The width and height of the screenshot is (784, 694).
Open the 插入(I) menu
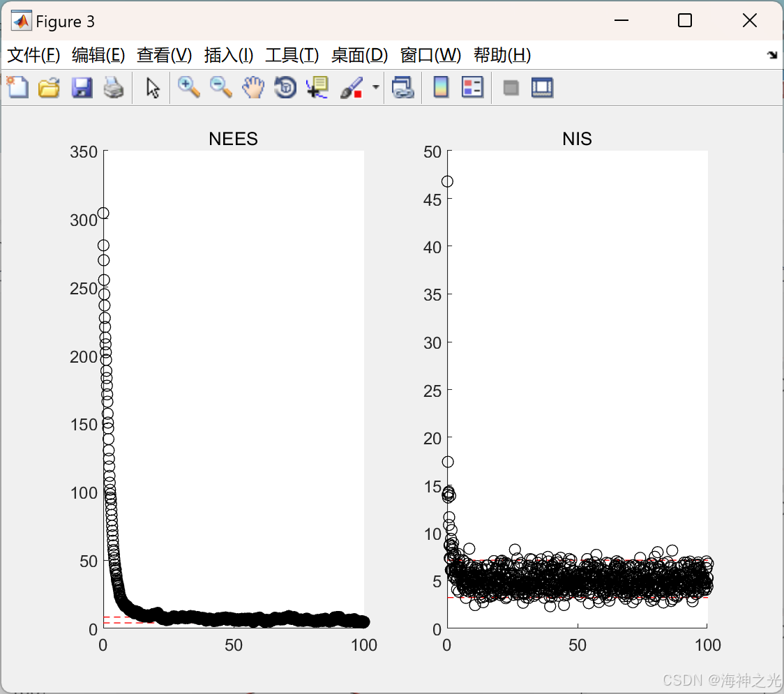(229, 55)
